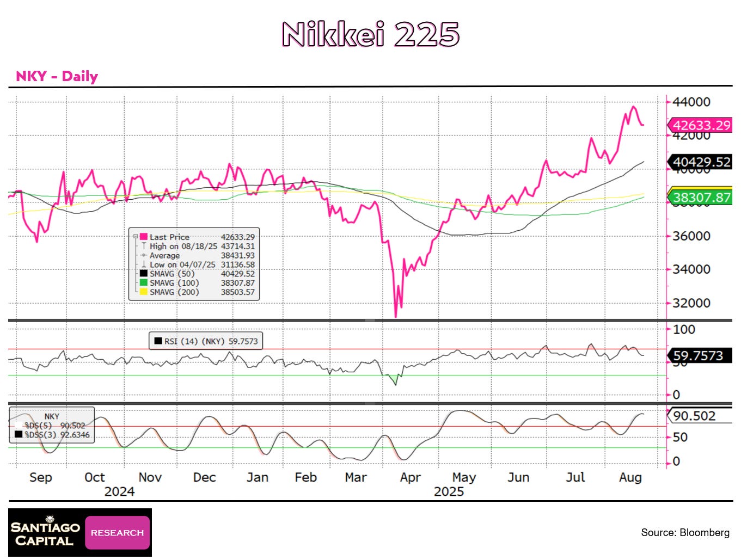The width and height of the screenshot is (747, 560).
Task: Select the High on 08/18/25 legend row
Action: tap(197, 247)
